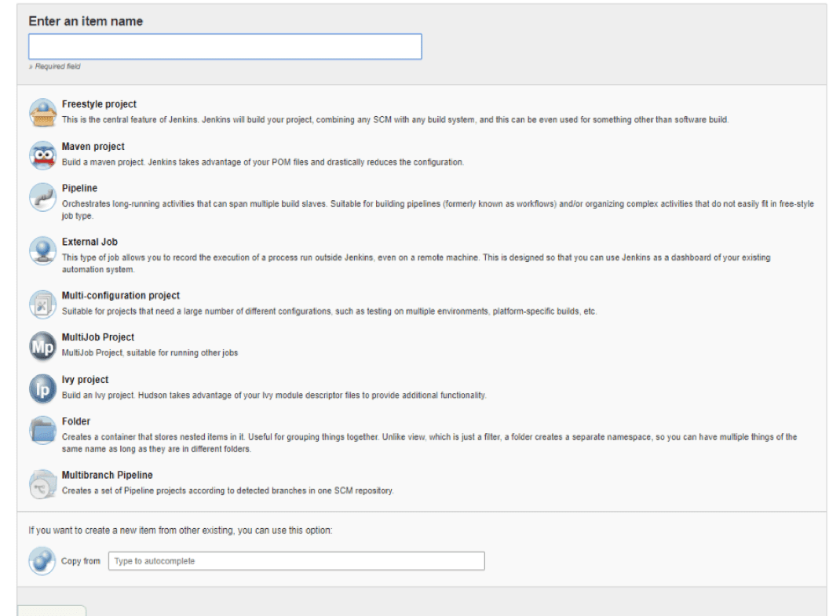Click the Pipeline icon
Screen dimensions: 840x616
pyautogui.click(x=42, y=195)
